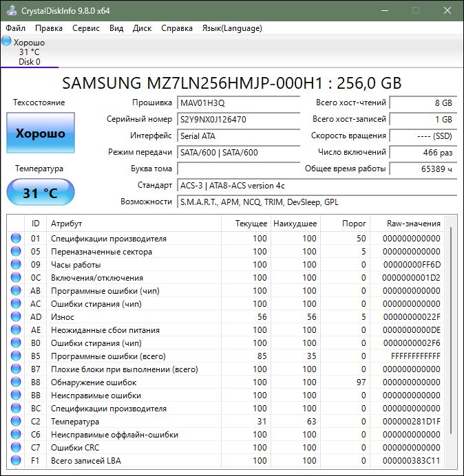Click the ID column header
Screen dimensions: 464x476
click(x=36, y=224)
